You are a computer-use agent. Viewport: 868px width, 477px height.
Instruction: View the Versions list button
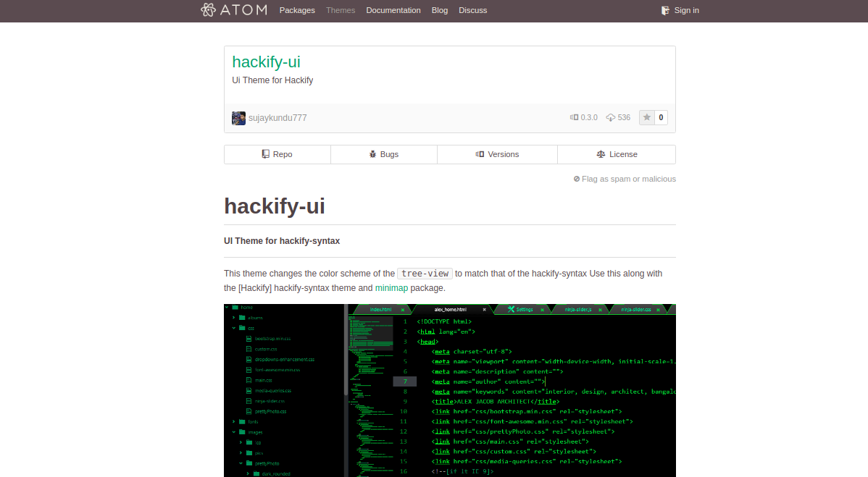(497, 154)
